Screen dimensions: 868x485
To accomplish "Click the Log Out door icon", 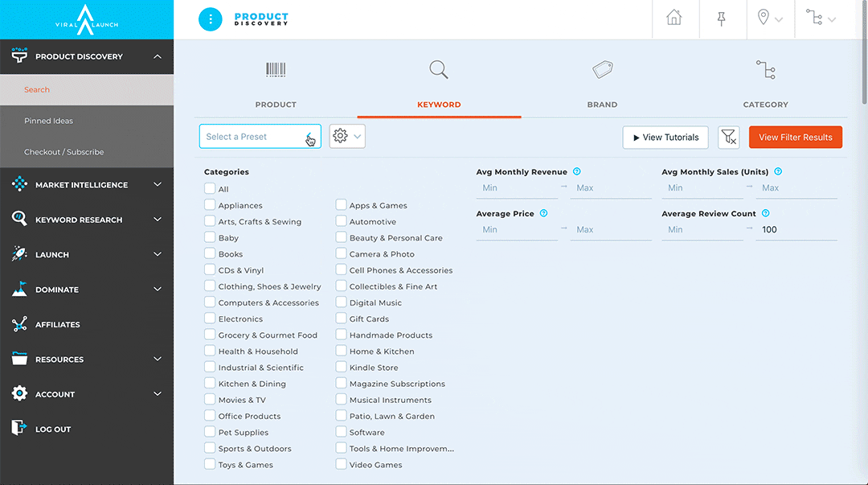I will click(x=19, y=429).
